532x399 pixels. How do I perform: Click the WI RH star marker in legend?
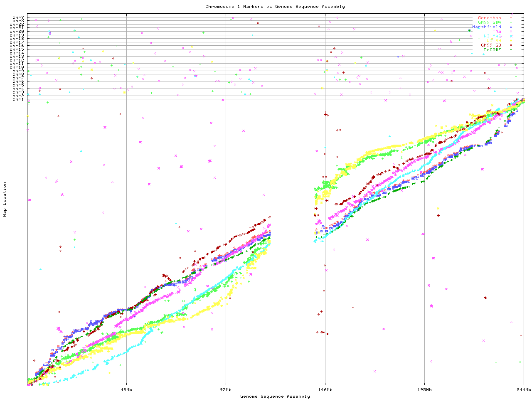(x=511, y=41)
